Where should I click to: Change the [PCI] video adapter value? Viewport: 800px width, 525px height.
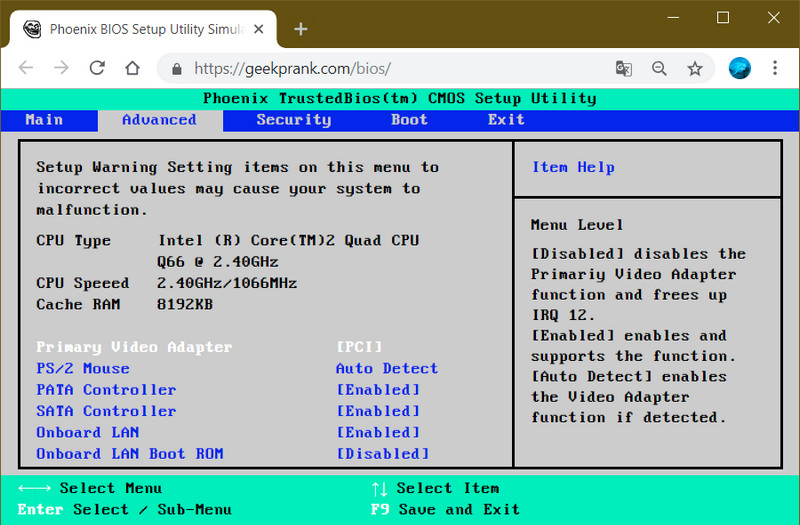tap(359, 347)
